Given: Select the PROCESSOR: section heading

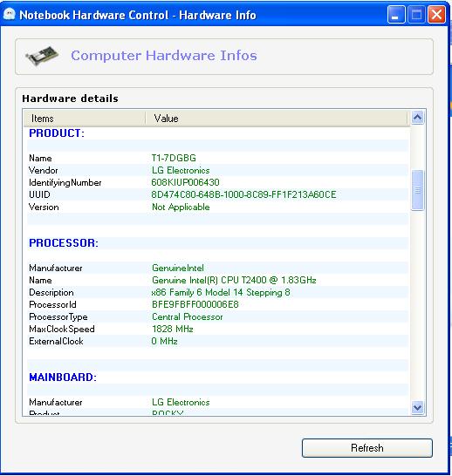Looking at the screenshot, I should [x=64, y=243].
